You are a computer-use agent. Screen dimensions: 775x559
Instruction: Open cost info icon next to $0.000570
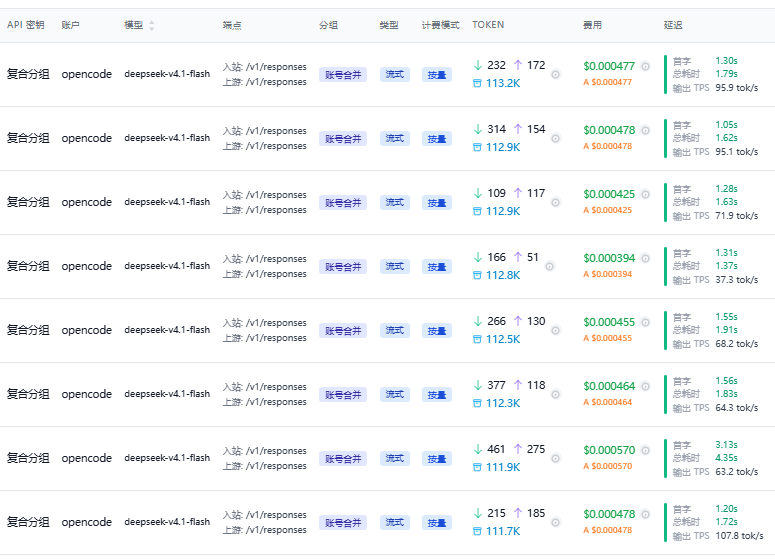pos(646,450)
